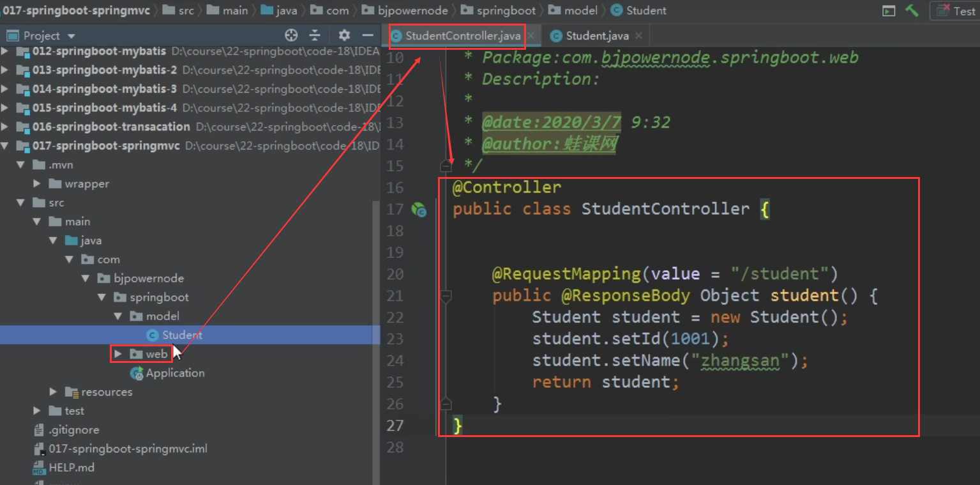Click the locate/scroll-from-source target icon

click(291, 35)
